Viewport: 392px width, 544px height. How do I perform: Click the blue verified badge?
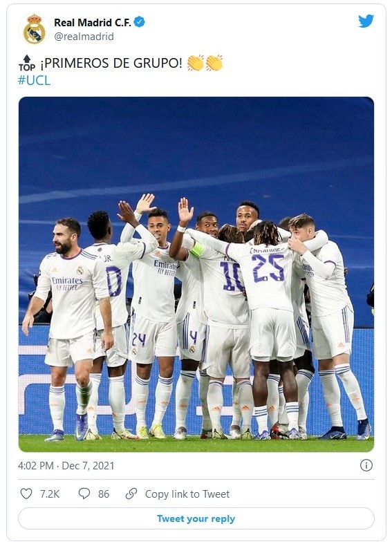[x=140, y=22]
